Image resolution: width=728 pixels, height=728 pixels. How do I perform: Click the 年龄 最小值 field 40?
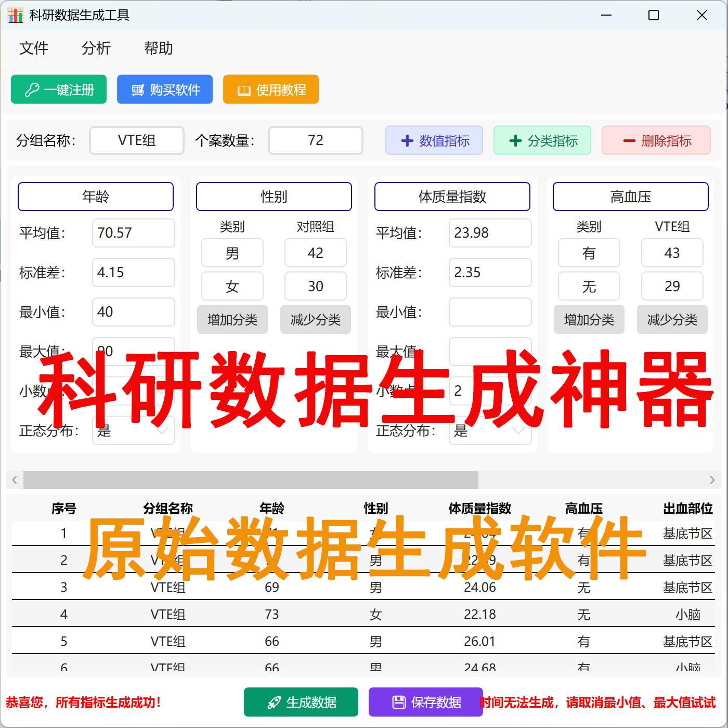(x=134, y=312)
